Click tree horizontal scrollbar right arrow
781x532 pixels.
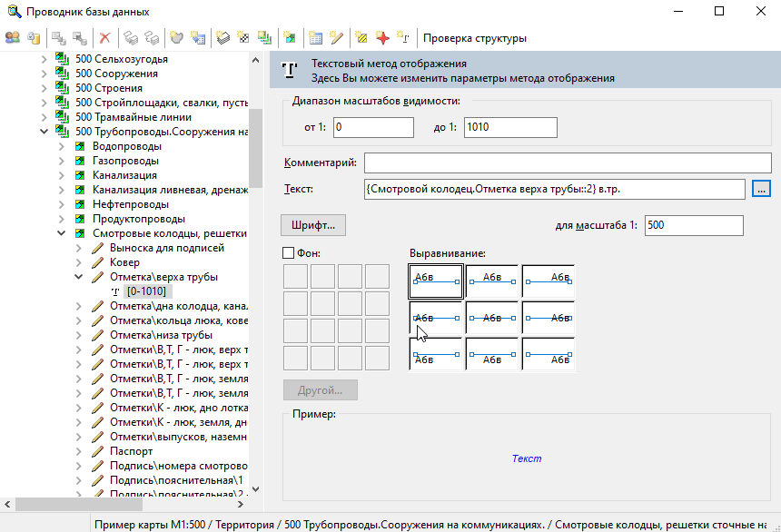tap(241, 504)
